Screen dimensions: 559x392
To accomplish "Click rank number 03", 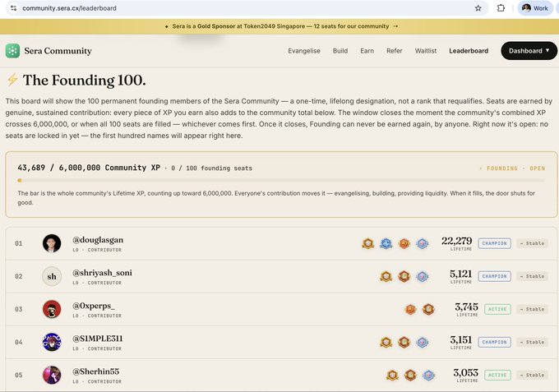I will point(19,309).
